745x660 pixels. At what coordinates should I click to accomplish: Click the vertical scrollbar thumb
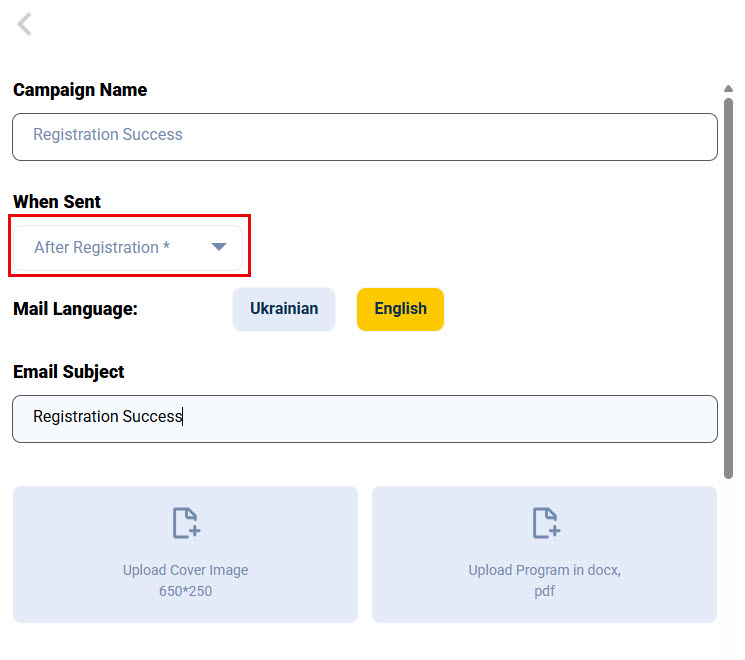click(729, 280)
